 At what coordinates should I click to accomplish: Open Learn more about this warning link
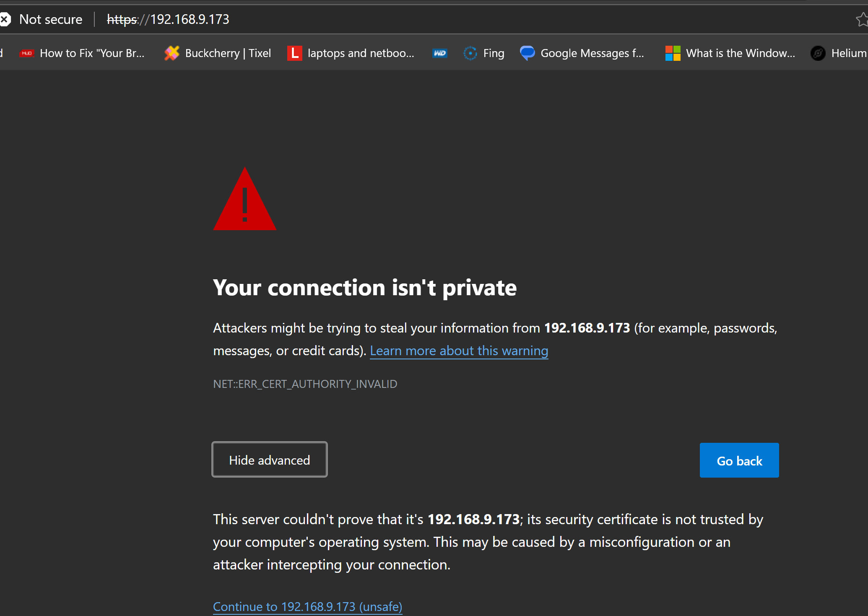459,351
